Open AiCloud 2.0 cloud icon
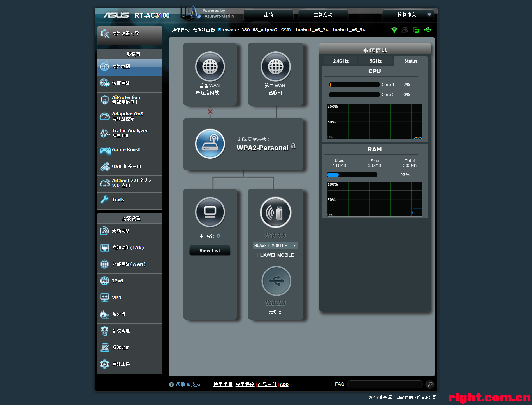Image resolution: width=532 pixels, height=405 pixels. click(105, 183)
